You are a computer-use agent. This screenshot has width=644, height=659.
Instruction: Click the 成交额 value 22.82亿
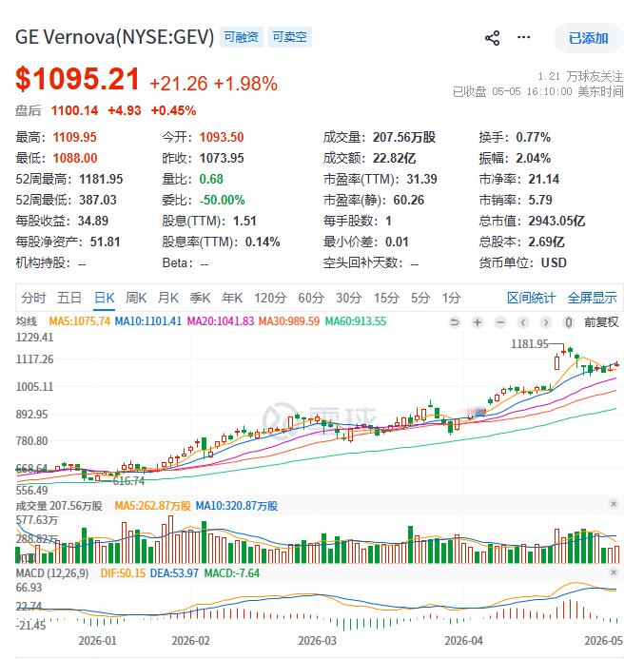coord(395,159)
